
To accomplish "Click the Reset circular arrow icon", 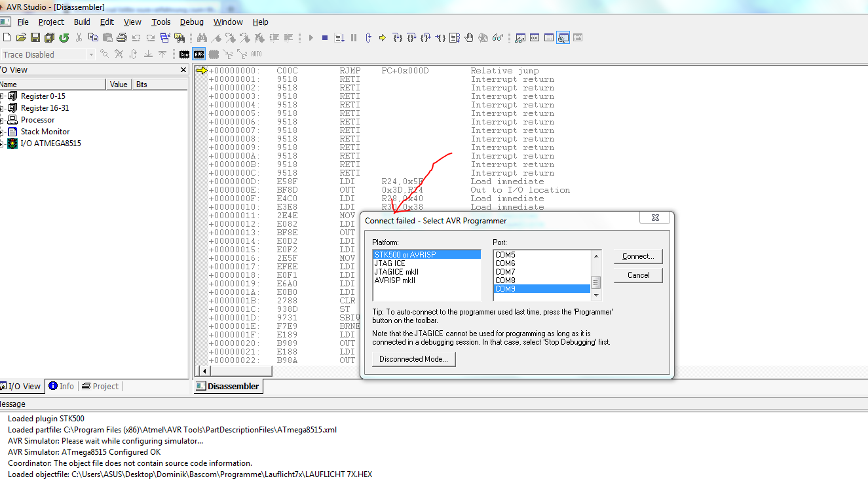I will (x=368, y=37).
